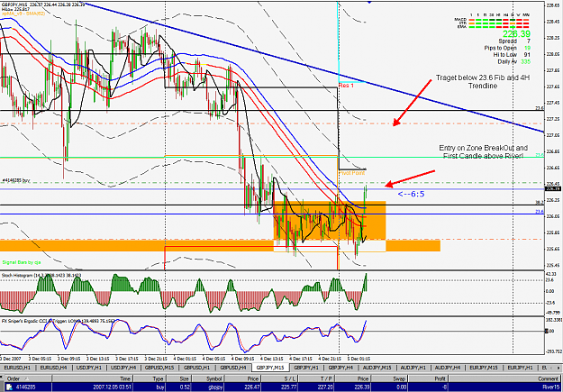The height and width of the screenshot is (392, 563).
Task: Click the 'Hi to Low' label
Action: click(x=505, y=55)
